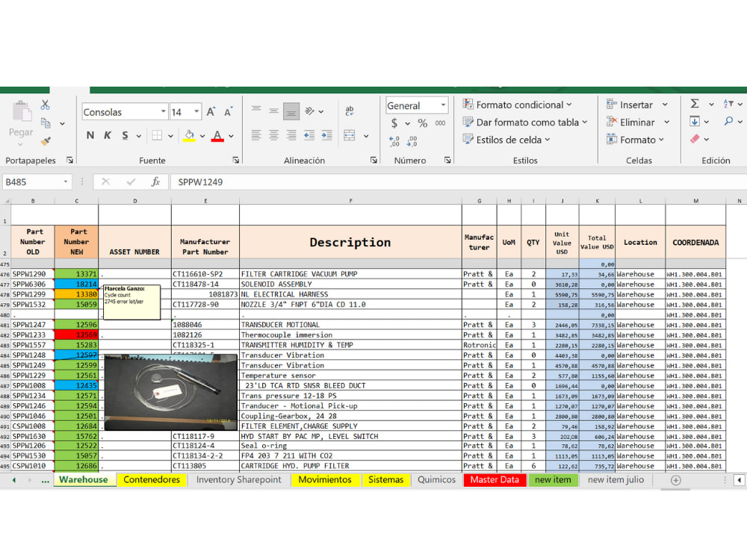Click the AutoSum sigma icon

[x=695, y=104]
